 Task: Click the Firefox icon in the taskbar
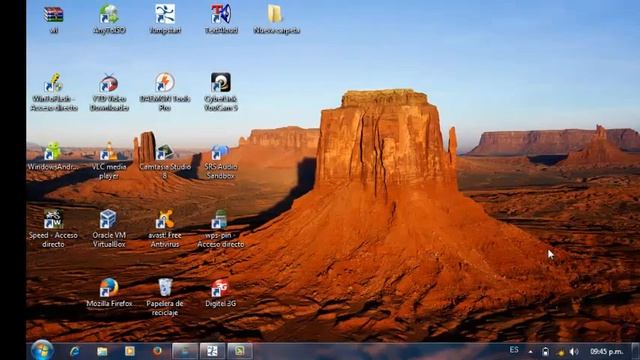click(157, 351)
